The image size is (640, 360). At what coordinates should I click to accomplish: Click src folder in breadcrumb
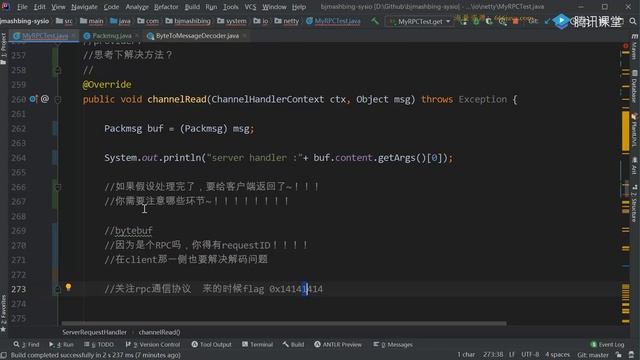(x=64, y=21)
